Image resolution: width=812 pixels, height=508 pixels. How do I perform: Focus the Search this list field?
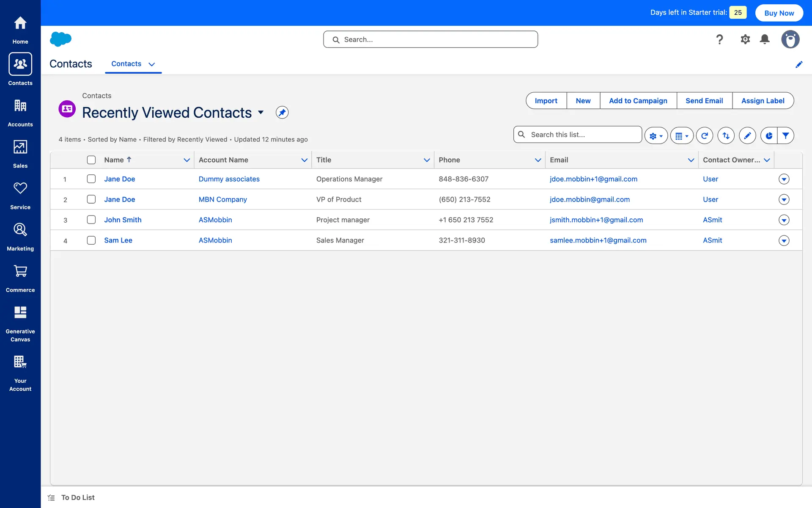click(583, 135)
